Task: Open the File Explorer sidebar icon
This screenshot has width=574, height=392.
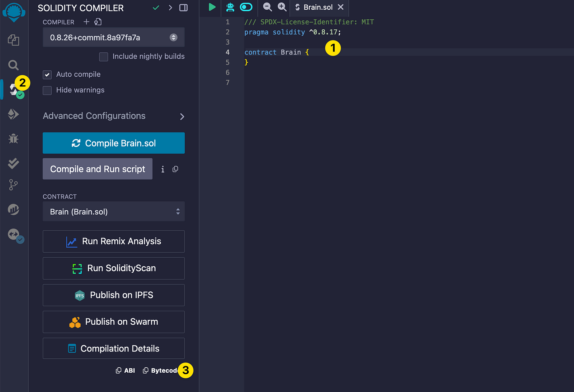Action: click(x=14, y=40)
